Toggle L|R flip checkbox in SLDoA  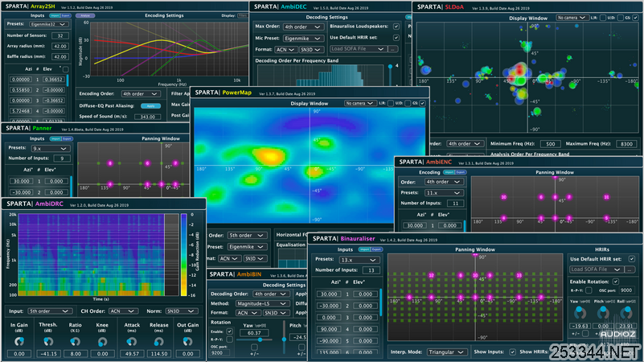[x=603, y=18]
